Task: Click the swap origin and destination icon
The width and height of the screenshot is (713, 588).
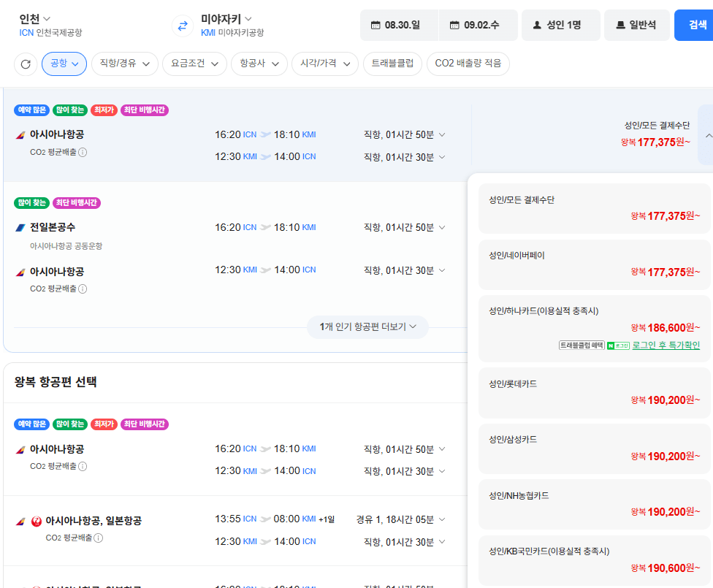Action: click(x=183, y=26)
